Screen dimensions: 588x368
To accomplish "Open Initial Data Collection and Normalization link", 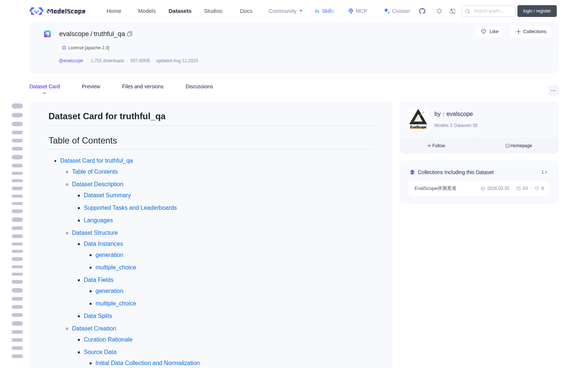I will coord(148,363).
